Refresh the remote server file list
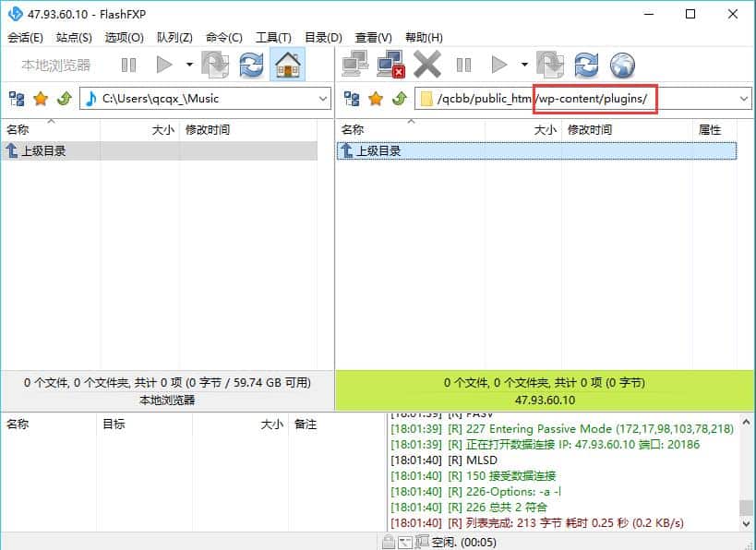Screen dimensions: 756x550 point(586,65)
